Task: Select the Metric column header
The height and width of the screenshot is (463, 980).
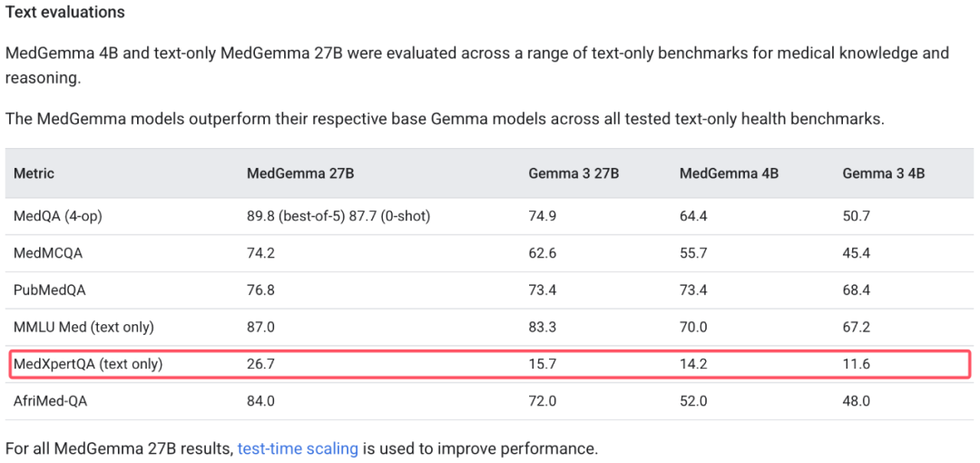Action: pos(34,173)
